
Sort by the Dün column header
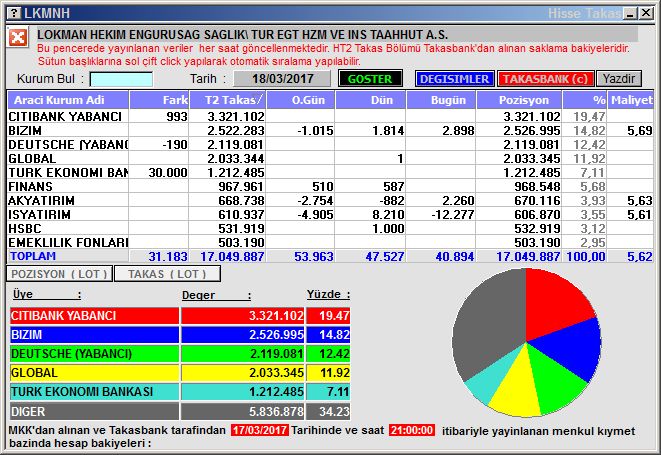[x=370, y=100]
